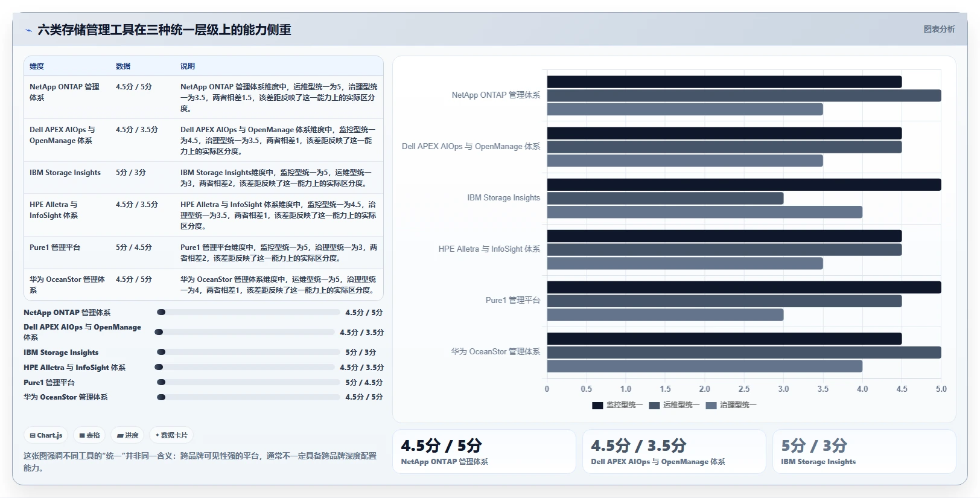This screenshot has width=980, height=498.
Task: Click the 图表分析 label in the header
Action: click(x=939, y=29)
